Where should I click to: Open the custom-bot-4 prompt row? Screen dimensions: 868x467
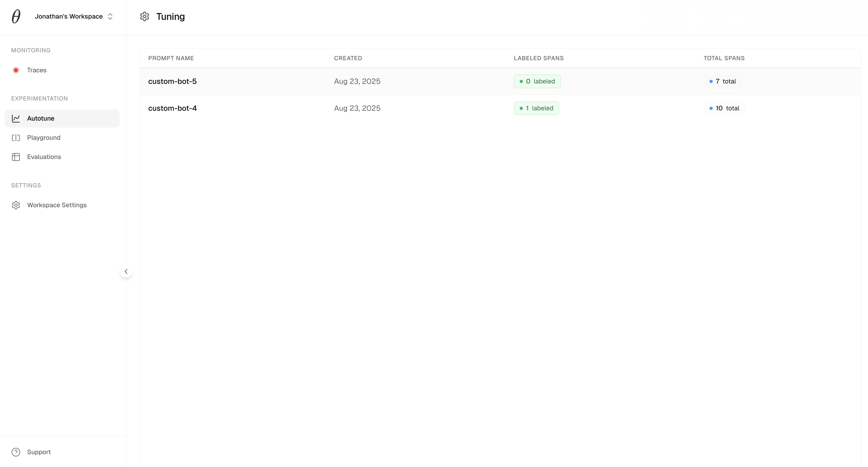point(173,108)
